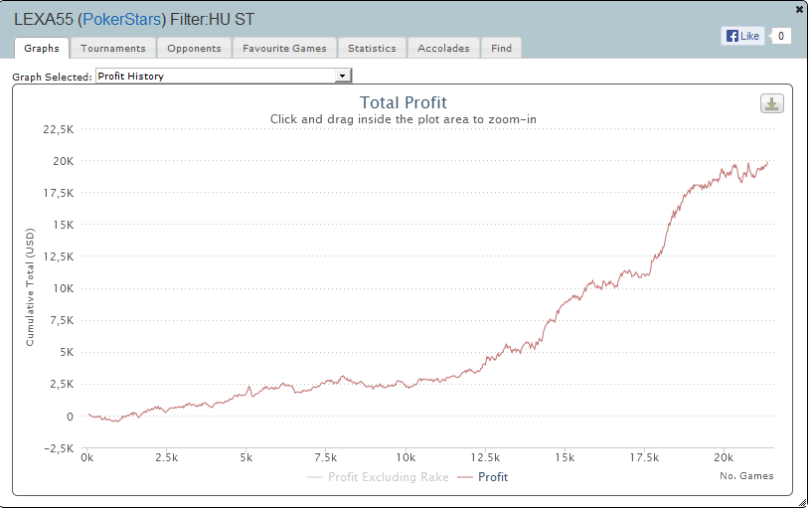
Task: Open the Accolades tab
Action: (x=444, y=48)
